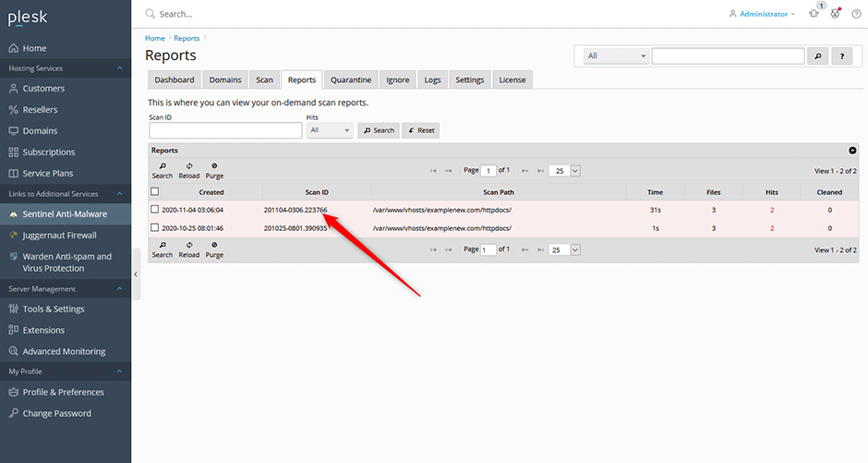Go to the last page using the top pager
The height and width of the screenshot is (463, 868).
[x=540, y=171]
